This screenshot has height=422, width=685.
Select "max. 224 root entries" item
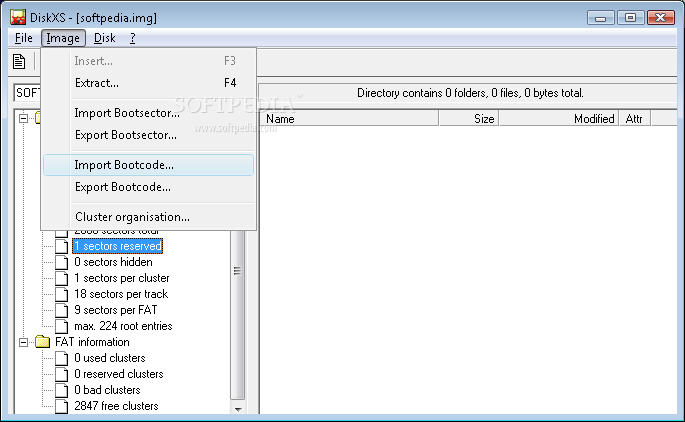[x=123, y=326]
